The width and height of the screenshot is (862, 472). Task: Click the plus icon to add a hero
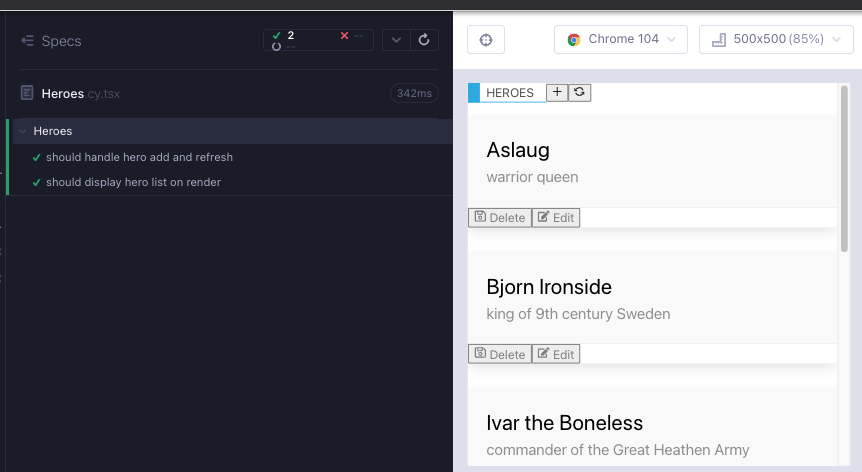coord(557,92)
